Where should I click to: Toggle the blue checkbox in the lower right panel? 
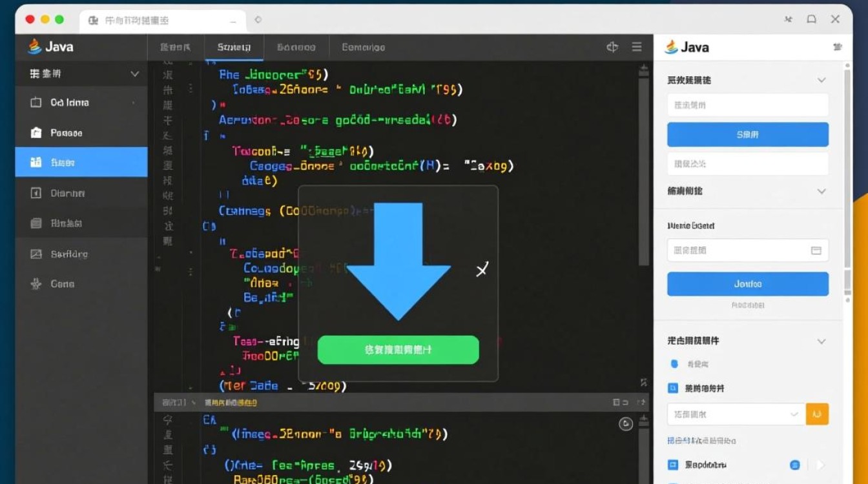point(672,388)
